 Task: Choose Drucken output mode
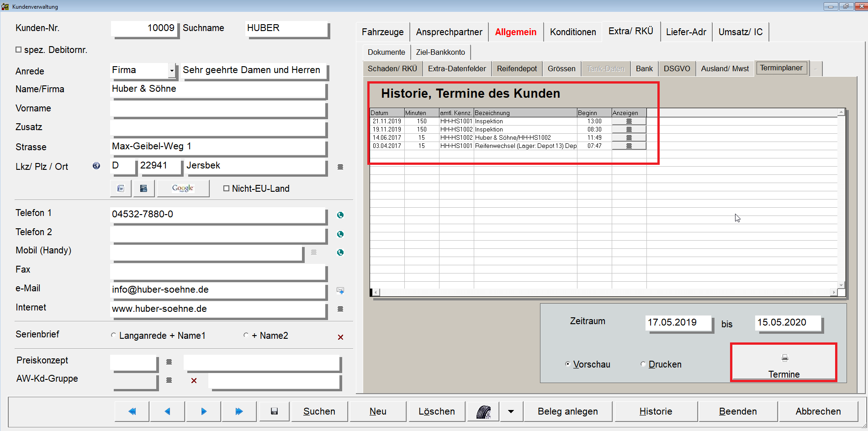point(643,364)
